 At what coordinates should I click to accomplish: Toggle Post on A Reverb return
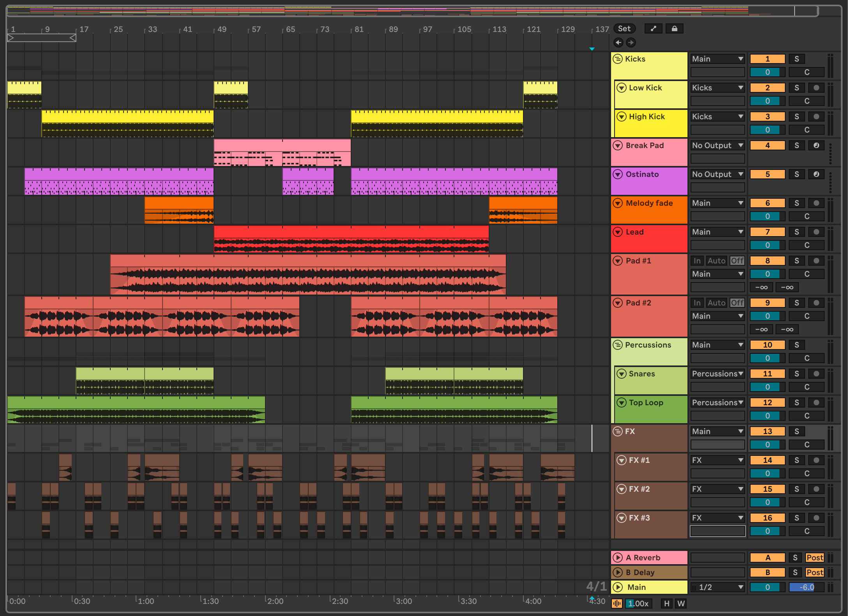815,558
